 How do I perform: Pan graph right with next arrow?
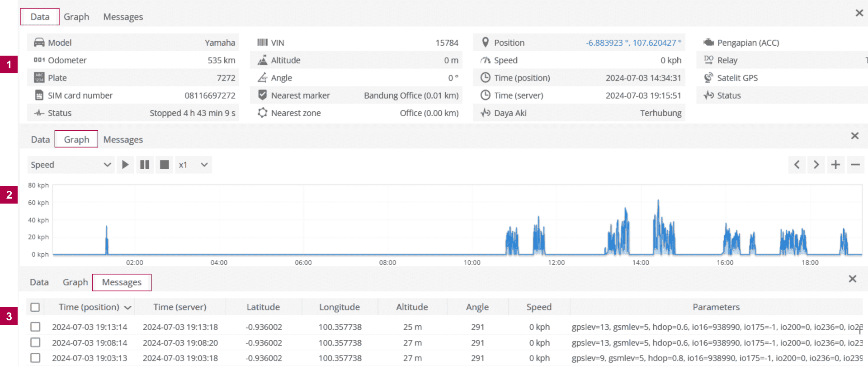[x=816, y=165]
